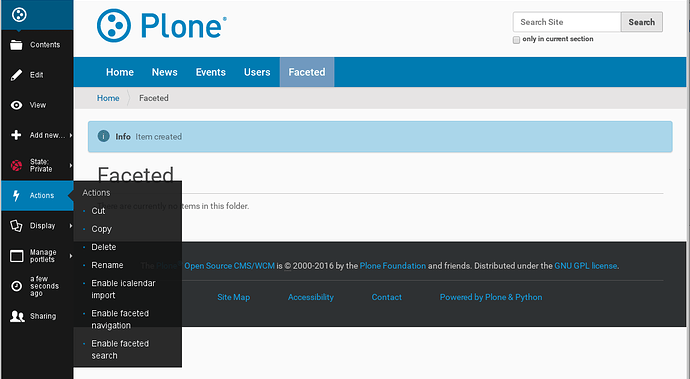Click the Home breadcrumb link
The image size is (690, 379).
(108, 98)
